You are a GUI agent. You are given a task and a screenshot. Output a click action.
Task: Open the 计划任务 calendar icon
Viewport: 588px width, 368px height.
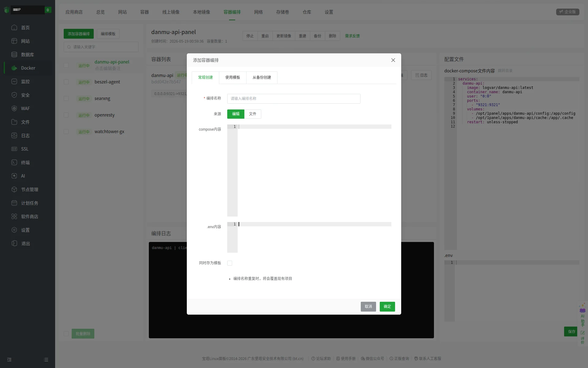click(x=14, y=203)
